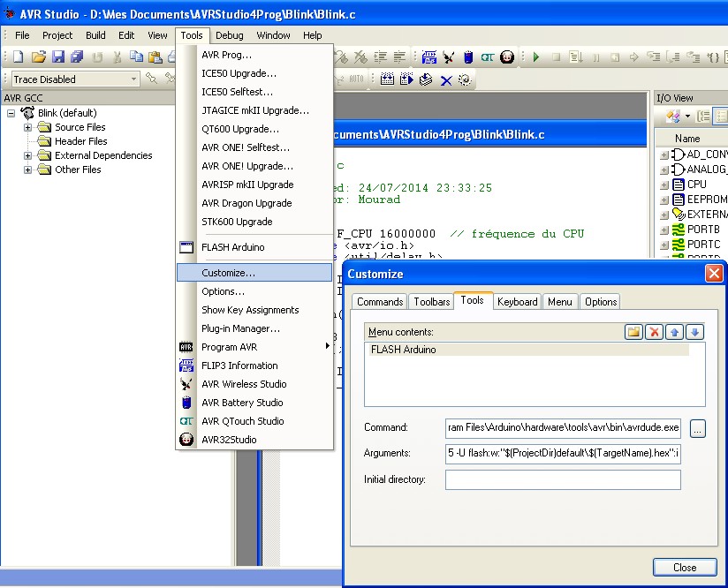Click the New File toolbar icon
This screenshot has width=728, height=588.
click(18, 57)
